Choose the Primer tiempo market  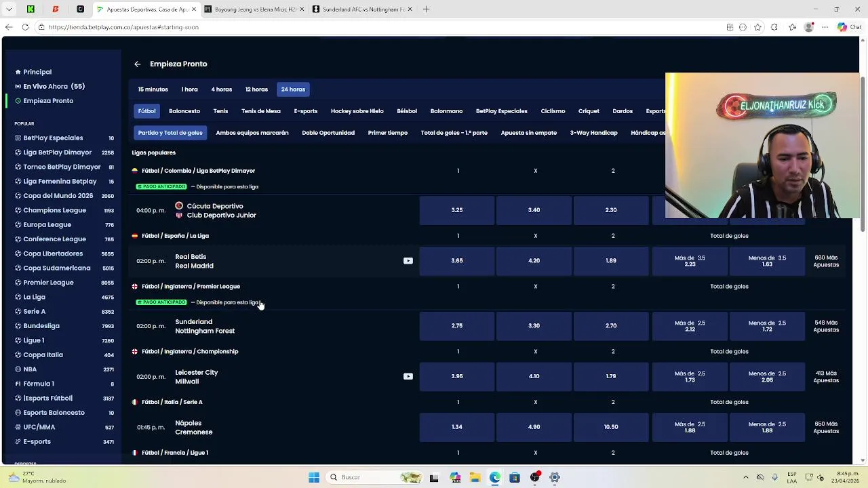pyautogui.click(x=388, y=133)
